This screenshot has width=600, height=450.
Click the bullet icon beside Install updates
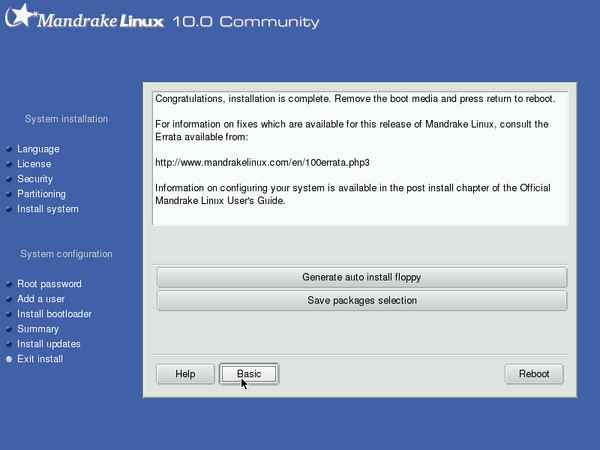click(9, 344)
